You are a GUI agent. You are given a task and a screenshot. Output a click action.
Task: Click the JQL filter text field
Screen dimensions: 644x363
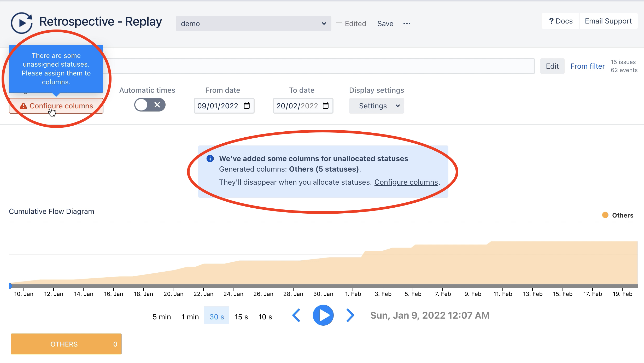click(x=319, y=66)
